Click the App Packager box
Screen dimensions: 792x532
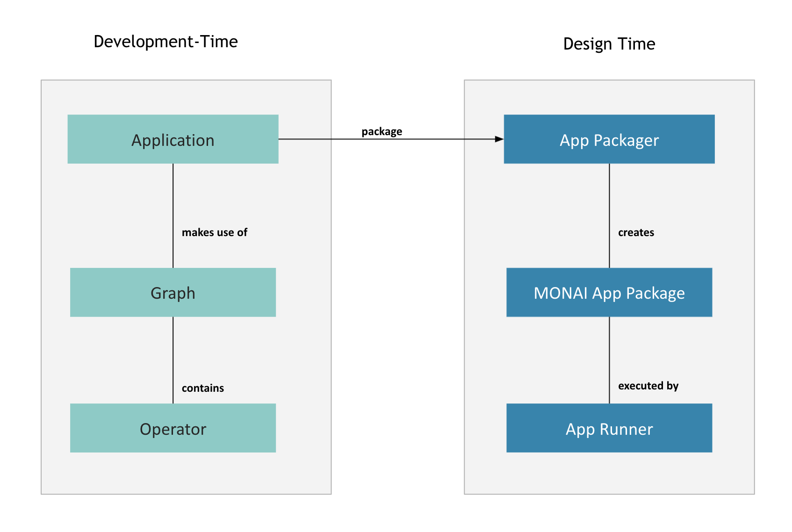609,139
